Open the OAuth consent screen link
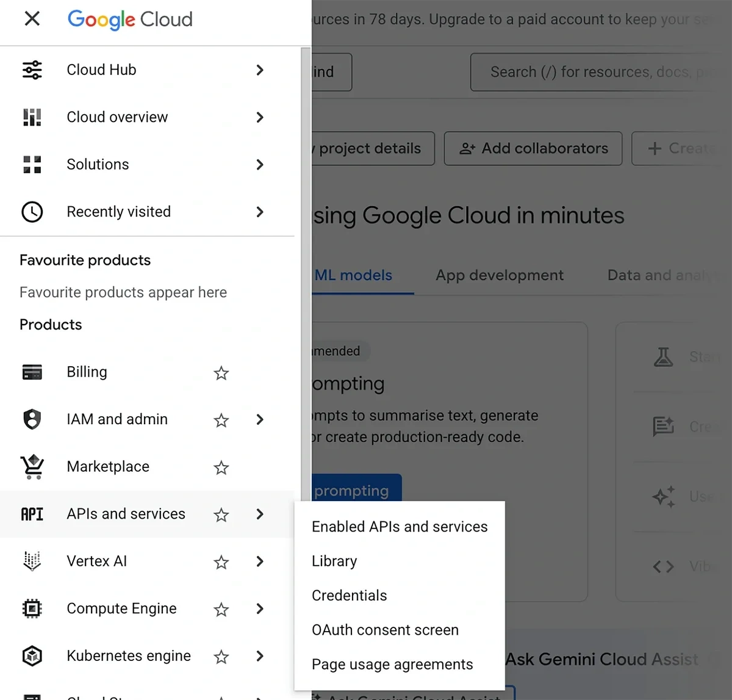The width and height of the screenshot is (732, 700). pos(385,630)
